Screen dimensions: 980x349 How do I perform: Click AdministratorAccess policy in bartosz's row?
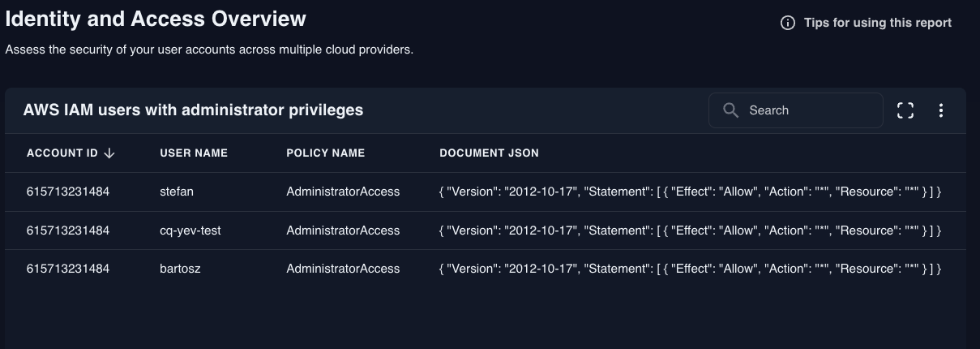(343, 269)
